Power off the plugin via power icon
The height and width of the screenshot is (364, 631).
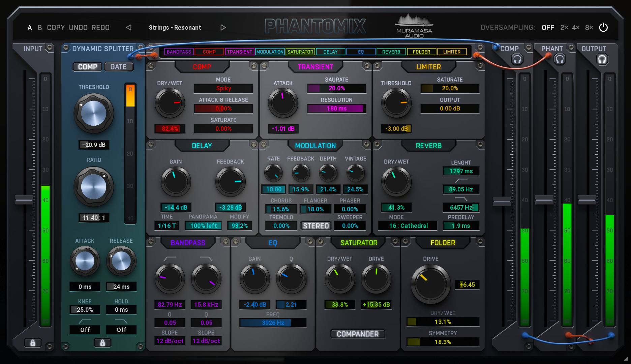[603, 28]
